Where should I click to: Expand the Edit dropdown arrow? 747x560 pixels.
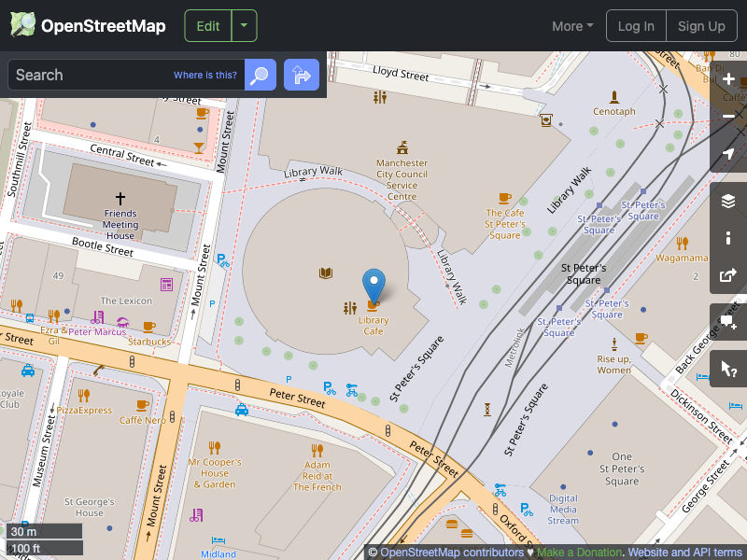point(244,25)
